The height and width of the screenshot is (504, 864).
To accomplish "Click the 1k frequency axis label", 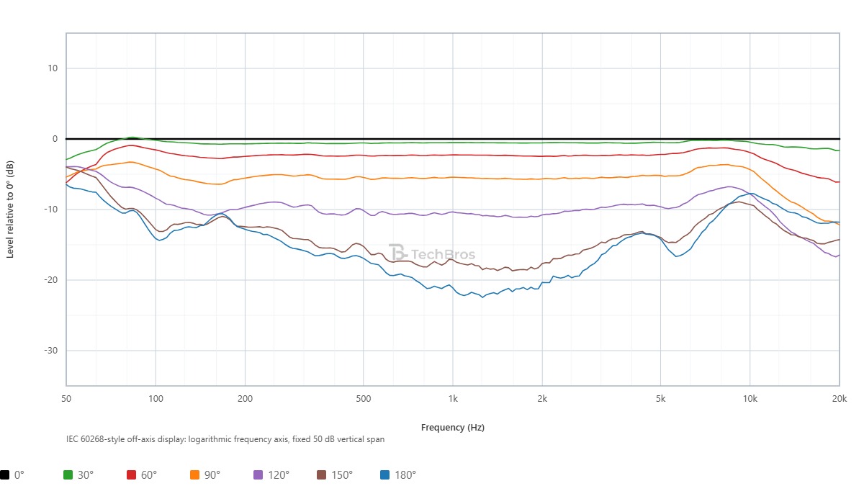I will point(453,398).
